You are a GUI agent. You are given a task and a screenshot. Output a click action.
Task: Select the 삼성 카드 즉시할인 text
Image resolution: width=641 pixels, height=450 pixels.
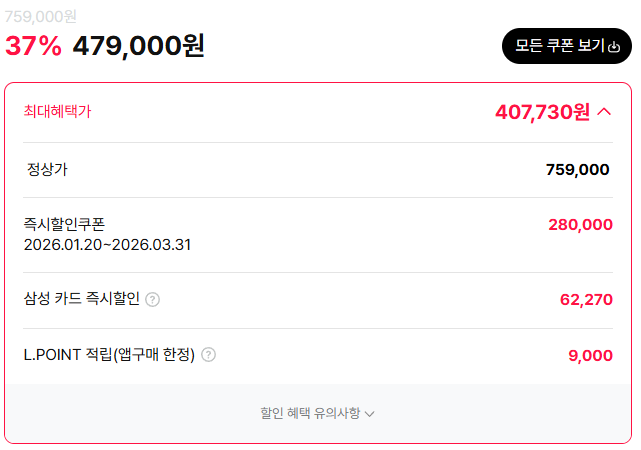(81, 299)
